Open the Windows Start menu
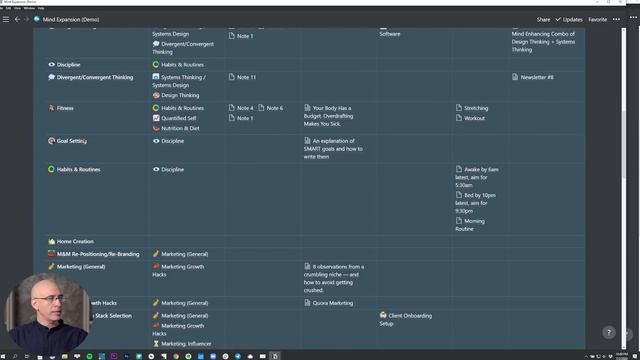640x360 pixels. pyautogui.click(x=2, y=356)
